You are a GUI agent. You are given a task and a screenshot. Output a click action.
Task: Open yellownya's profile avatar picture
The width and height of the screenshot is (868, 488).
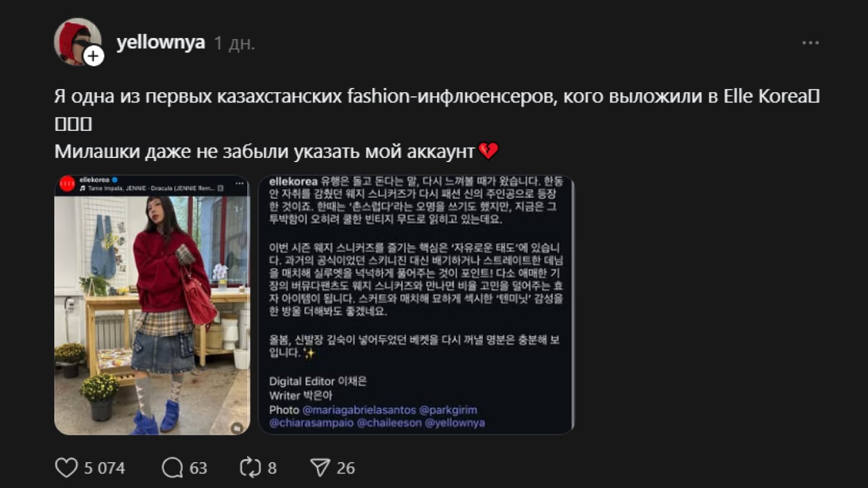tap(76, 41)
